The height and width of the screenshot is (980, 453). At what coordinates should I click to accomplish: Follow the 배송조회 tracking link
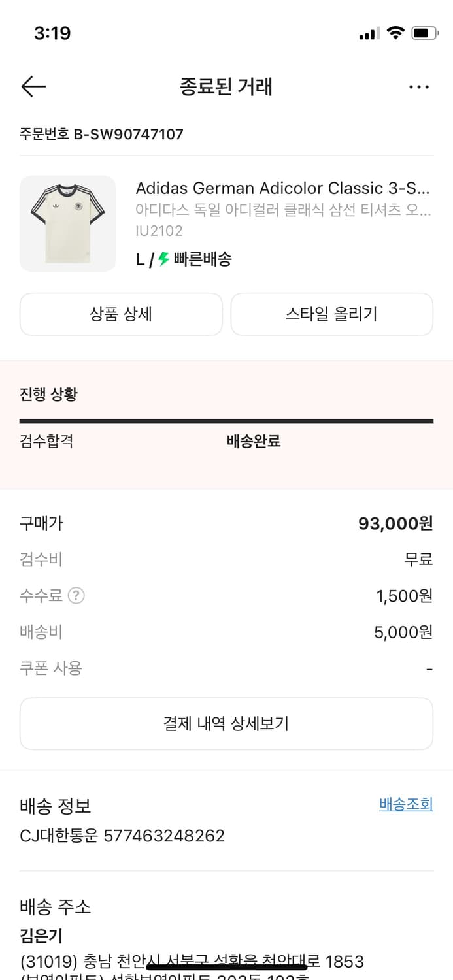[406, 804]
